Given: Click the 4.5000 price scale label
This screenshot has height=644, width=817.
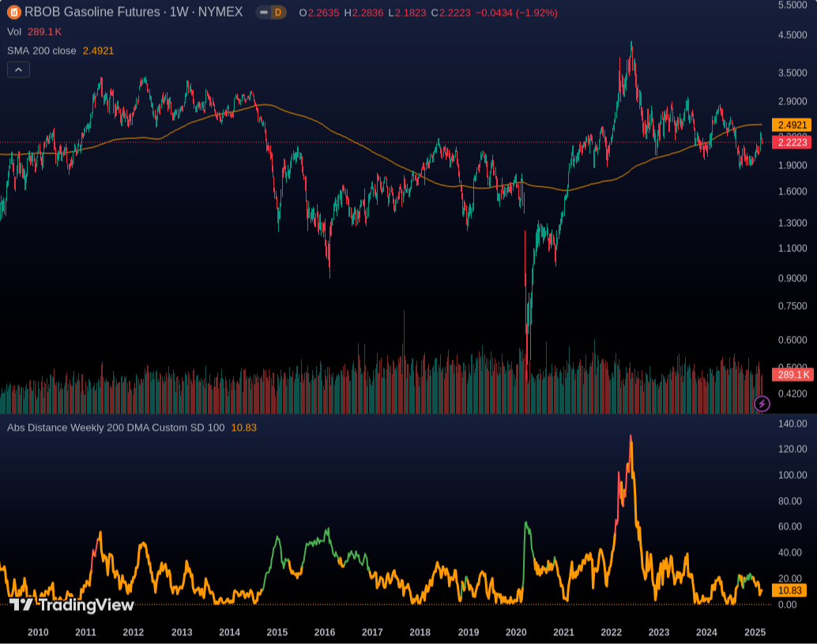Looking at the screenshot, I should [793, 35].
